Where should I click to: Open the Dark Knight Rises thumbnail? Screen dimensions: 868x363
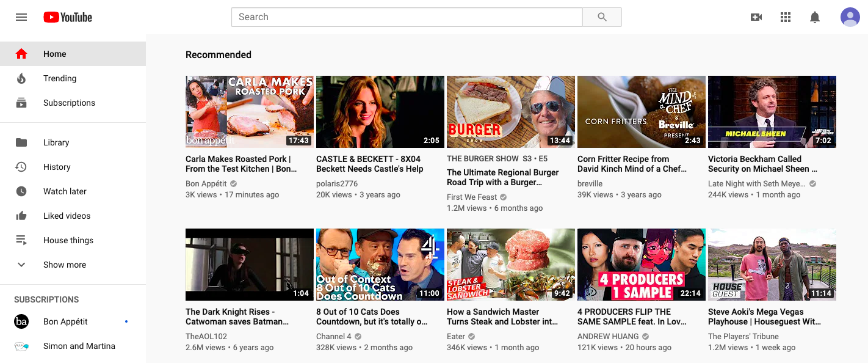click(250, 265)
